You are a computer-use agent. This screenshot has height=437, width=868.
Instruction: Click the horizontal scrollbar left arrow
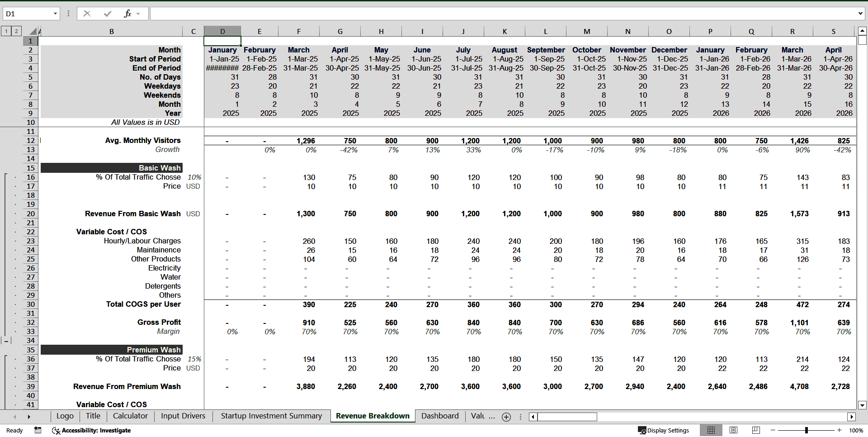533,417
